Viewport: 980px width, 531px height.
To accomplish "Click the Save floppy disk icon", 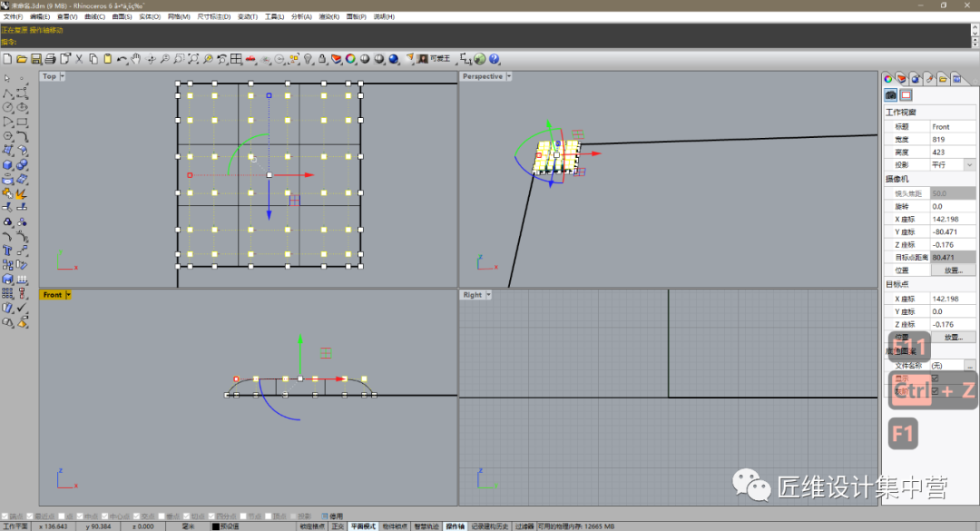I will 36,59.
